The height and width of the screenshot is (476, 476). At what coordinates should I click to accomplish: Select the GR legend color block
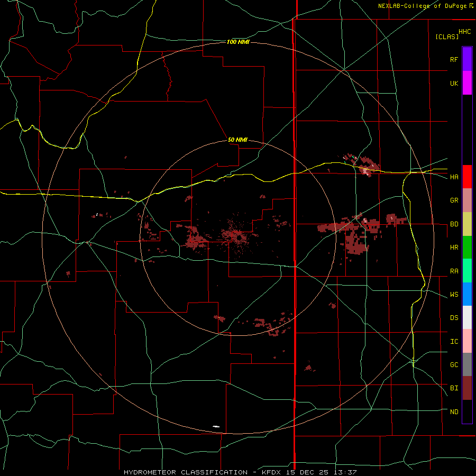pyautogui.click(x=467, y=200)
